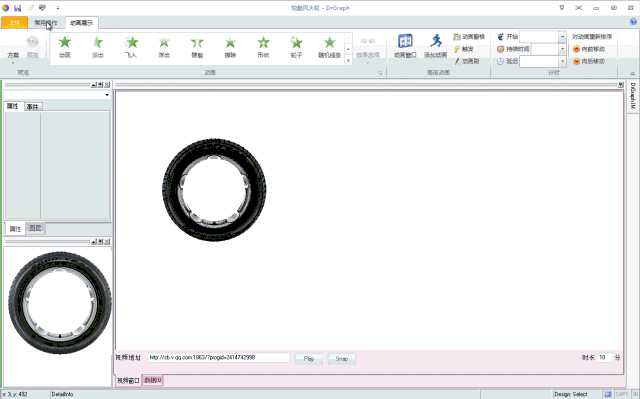The image size is (640, 399).
Task: Open the quick access toolbar customize arrow
Action: click(58, 8)
